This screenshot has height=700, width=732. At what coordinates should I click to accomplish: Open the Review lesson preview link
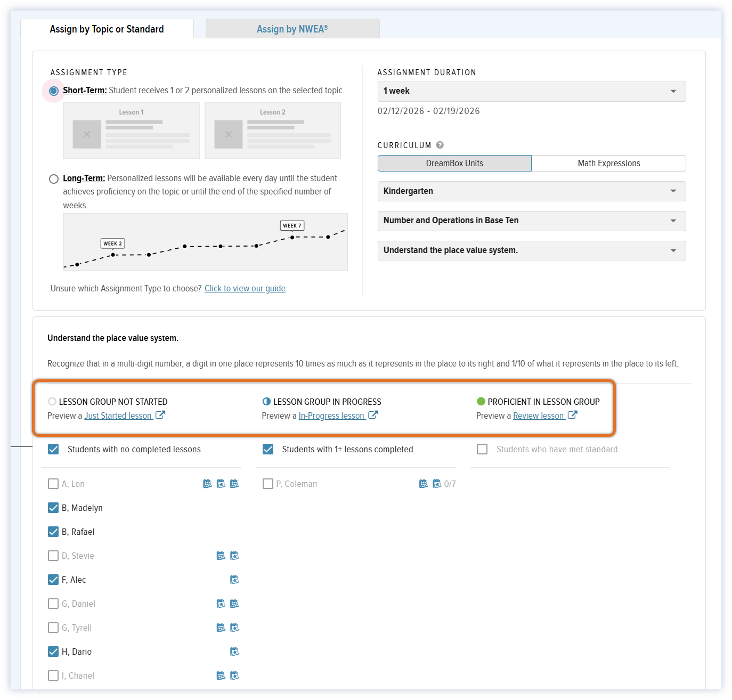[x=538, y=416]
